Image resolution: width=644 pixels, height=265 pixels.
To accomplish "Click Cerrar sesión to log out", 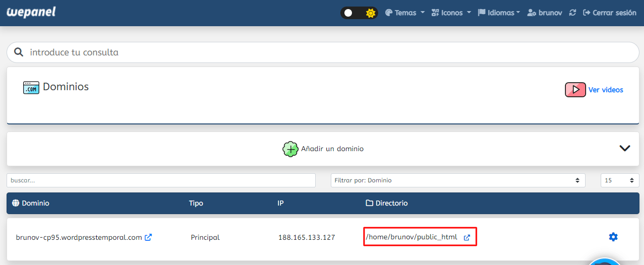I will click(609, 13).
